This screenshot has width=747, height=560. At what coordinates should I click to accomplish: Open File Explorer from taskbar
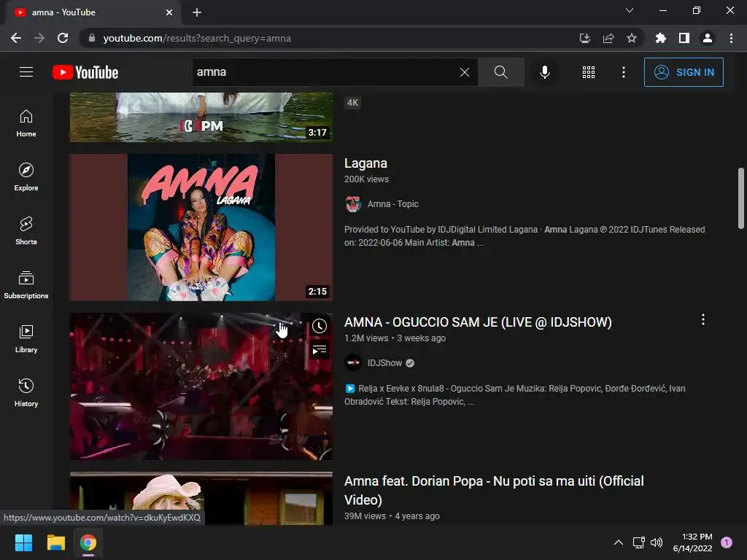[55, 542]
